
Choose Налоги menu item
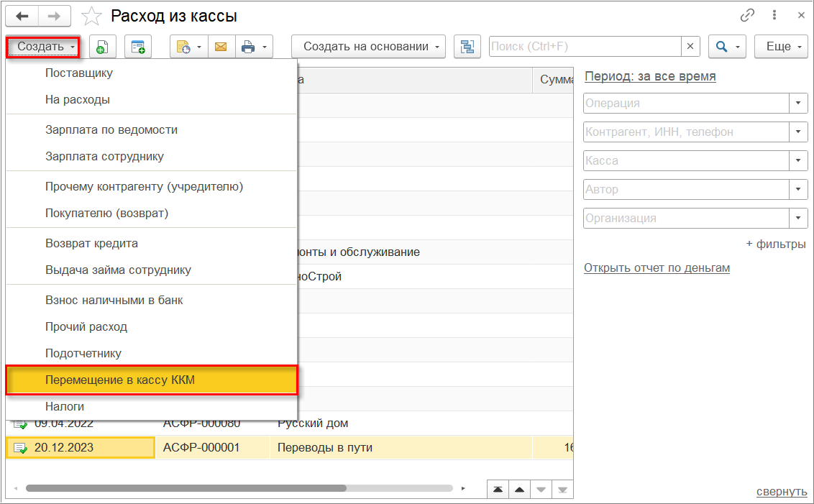[x=151, y=406]
